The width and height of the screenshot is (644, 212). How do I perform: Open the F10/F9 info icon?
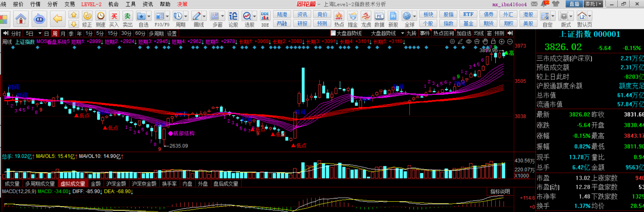coord(159,16)
